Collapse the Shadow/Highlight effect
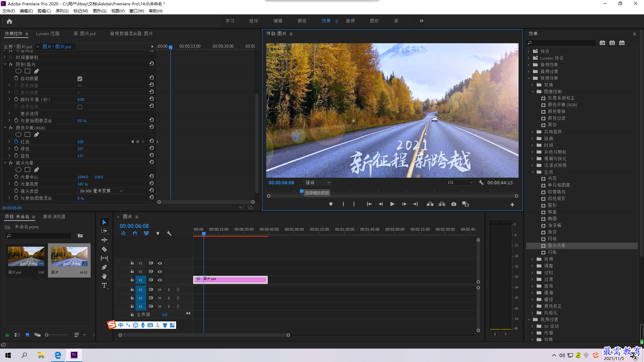 click(x=5, y=64)
